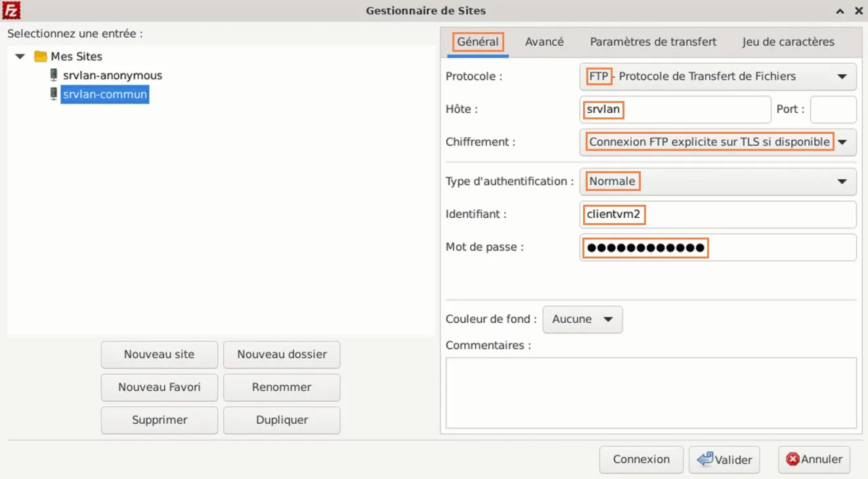Click the server icon beside srvlan-commun

coord(54,94)
